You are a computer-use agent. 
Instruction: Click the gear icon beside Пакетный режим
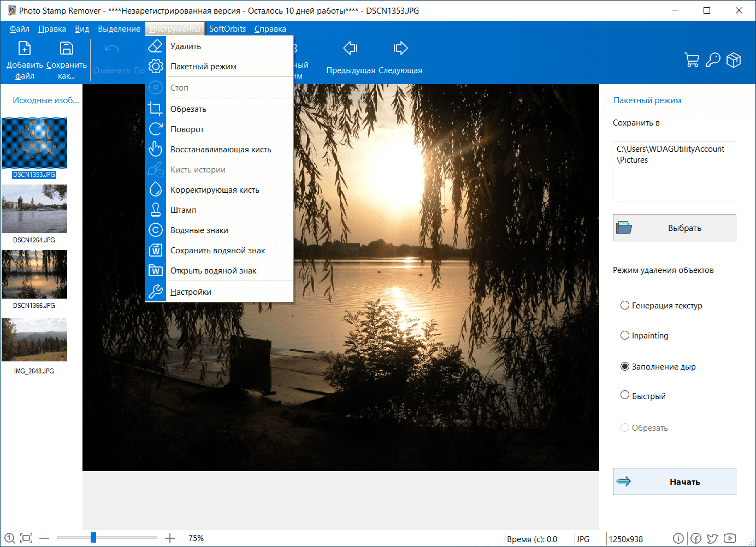click(x=156, y=66)
